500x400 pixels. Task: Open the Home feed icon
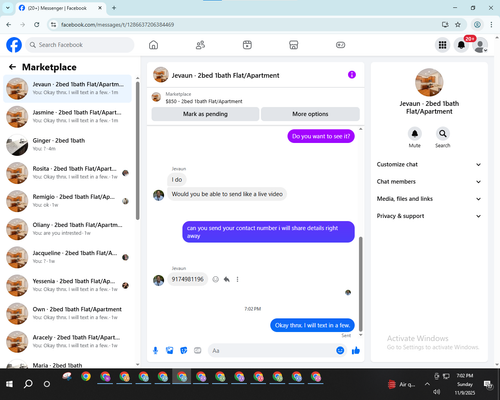click(x=153, y=45)
